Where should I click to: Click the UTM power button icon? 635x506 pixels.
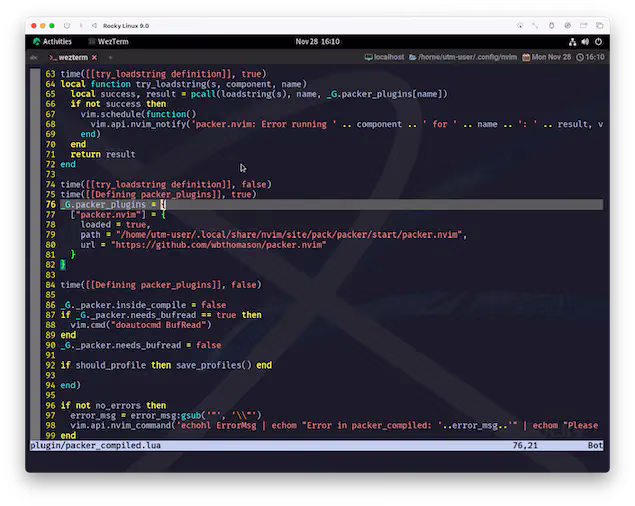[67, 26]
